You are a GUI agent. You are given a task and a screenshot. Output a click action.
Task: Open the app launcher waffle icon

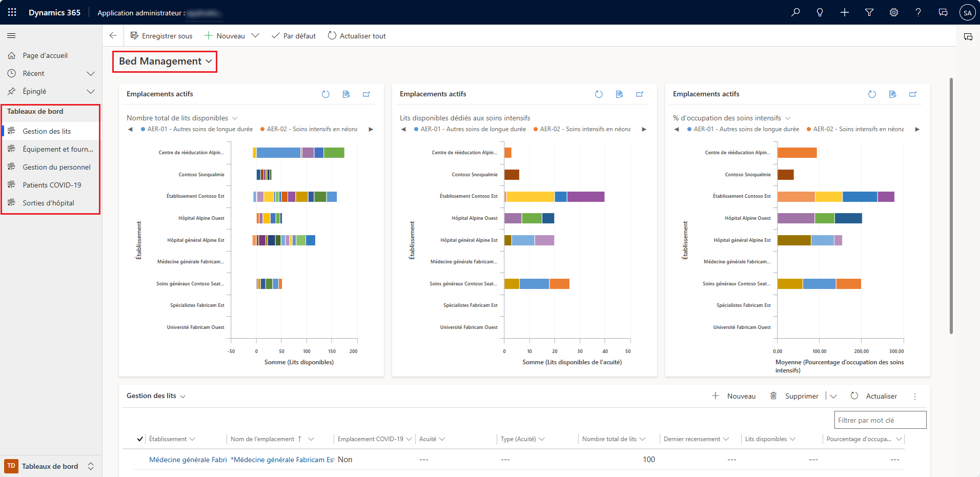click(x=12, y=12)
